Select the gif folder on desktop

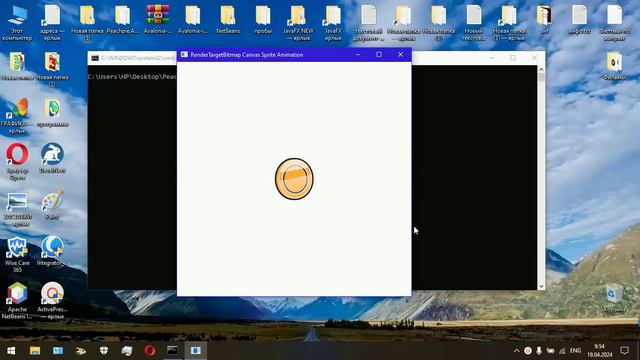544,20
